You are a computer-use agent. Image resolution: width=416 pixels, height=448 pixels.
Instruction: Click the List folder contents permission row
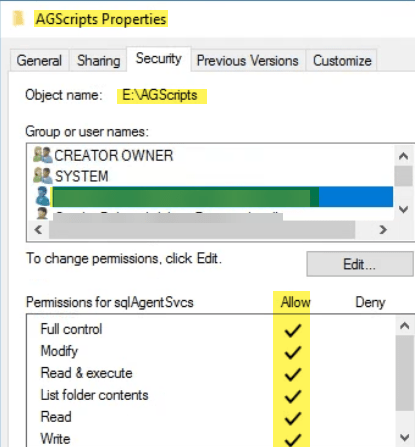click(210, 395)
